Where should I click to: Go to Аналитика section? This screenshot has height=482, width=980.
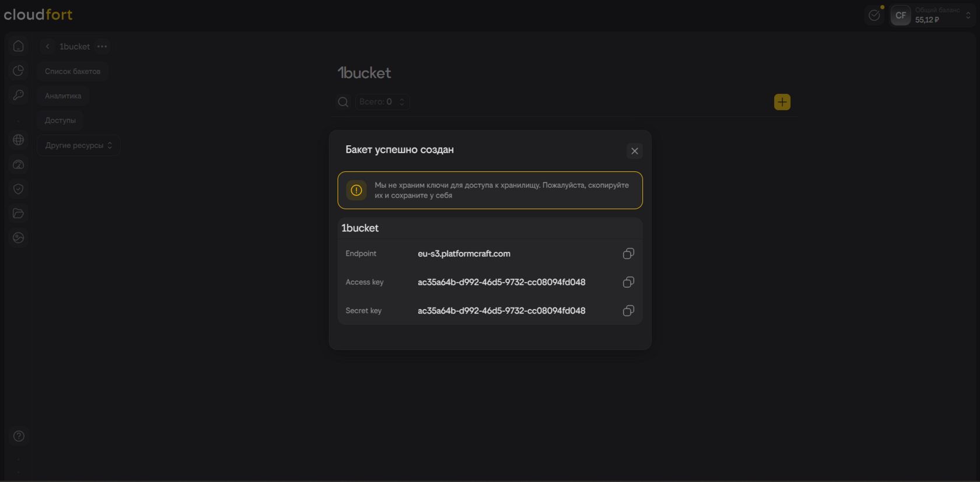click(x=63, y=96)
